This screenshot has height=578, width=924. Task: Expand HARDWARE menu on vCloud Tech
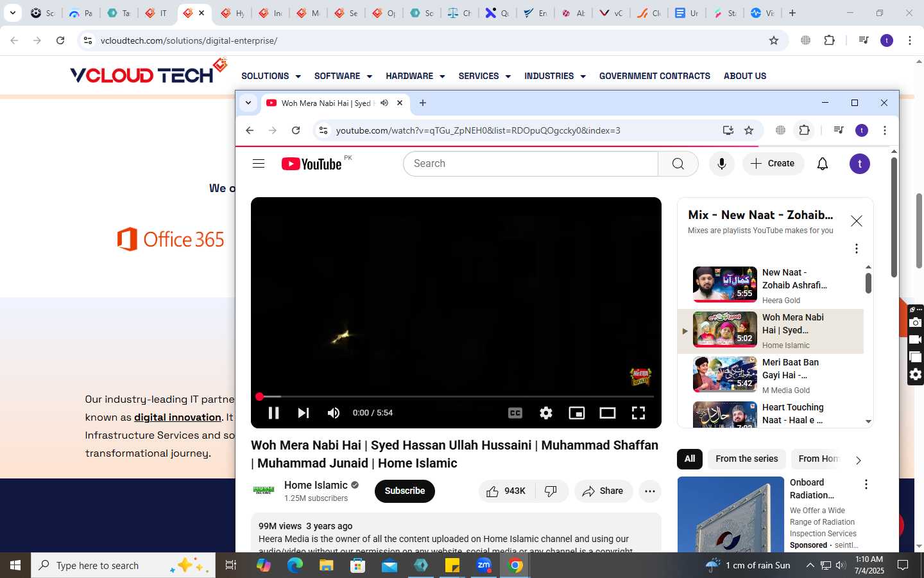pos(415,76)
